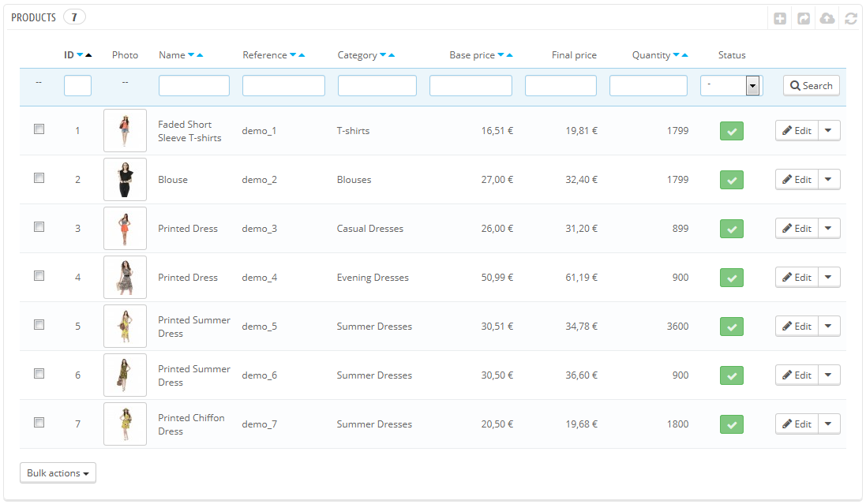Viewport: 866px width, 504px height.
Task: Click Edit for Printed Chiffon Dress
Action: pyautogui.click(x=797, y=424)
